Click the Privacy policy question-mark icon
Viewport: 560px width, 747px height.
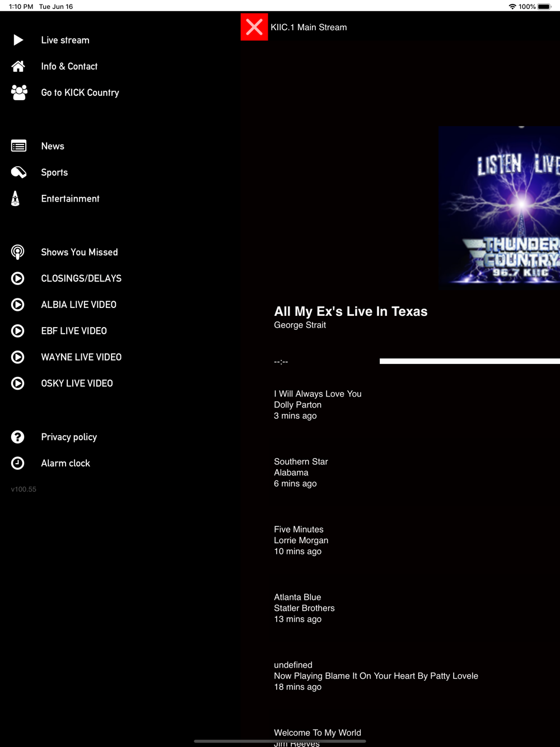(18, 437)
